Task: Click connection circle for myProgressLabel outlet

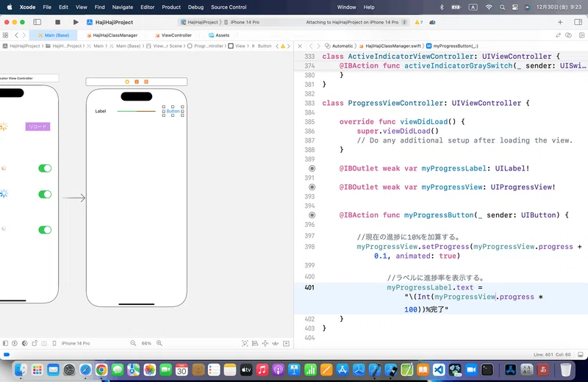Action: point(312,168)
